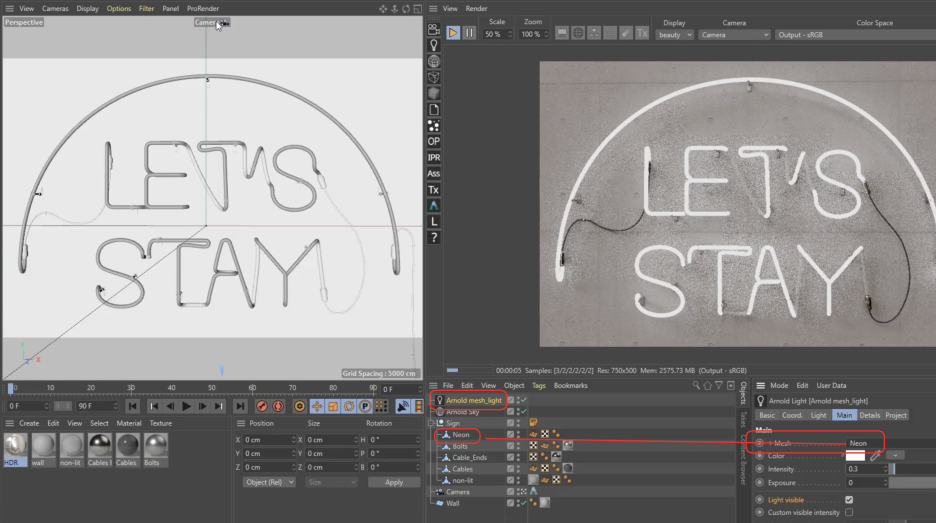The width and height of the screenshot is (936, 523).
Task: Toggle visibility dots for Cables object
Action: pos(518,469)
